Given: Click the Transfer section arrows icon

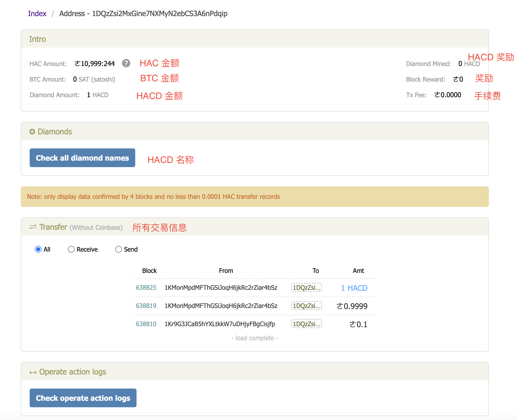Looking at the screenshot, I should point(33,227).
